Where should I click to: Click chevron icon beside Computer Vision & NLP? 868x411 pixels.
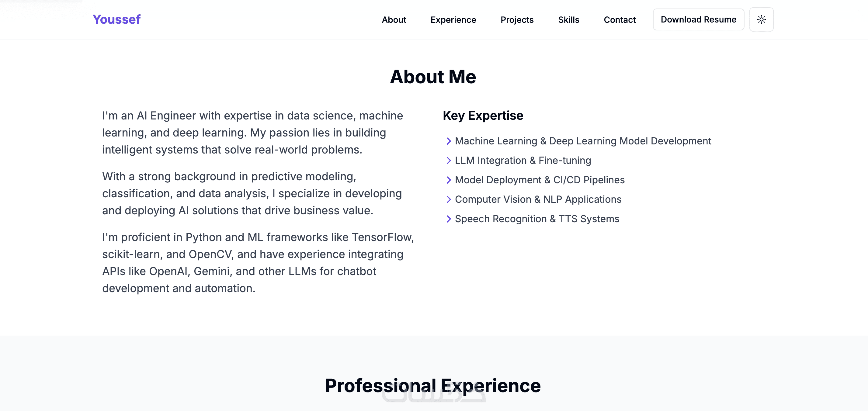click(x=448, y=200)
